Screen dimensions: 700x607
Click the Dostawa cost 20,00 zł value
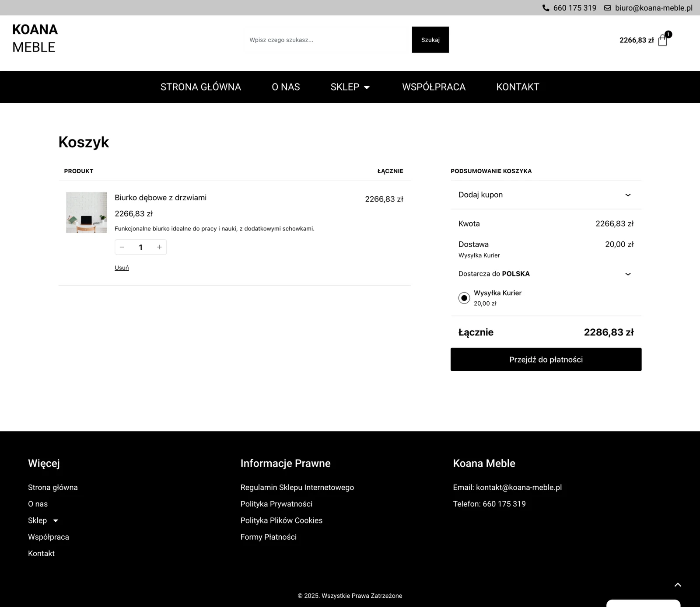coord(619,244)
